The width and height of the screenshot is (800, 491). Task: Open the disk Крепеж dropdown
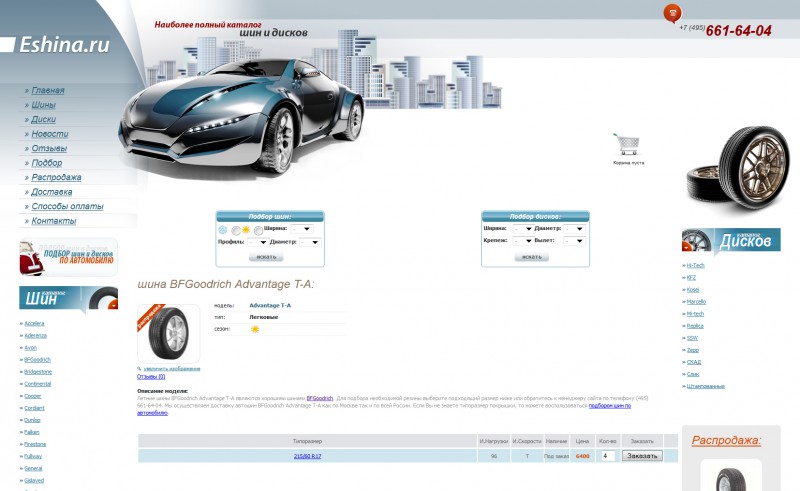pyautogui.click(x=523, y=240)
